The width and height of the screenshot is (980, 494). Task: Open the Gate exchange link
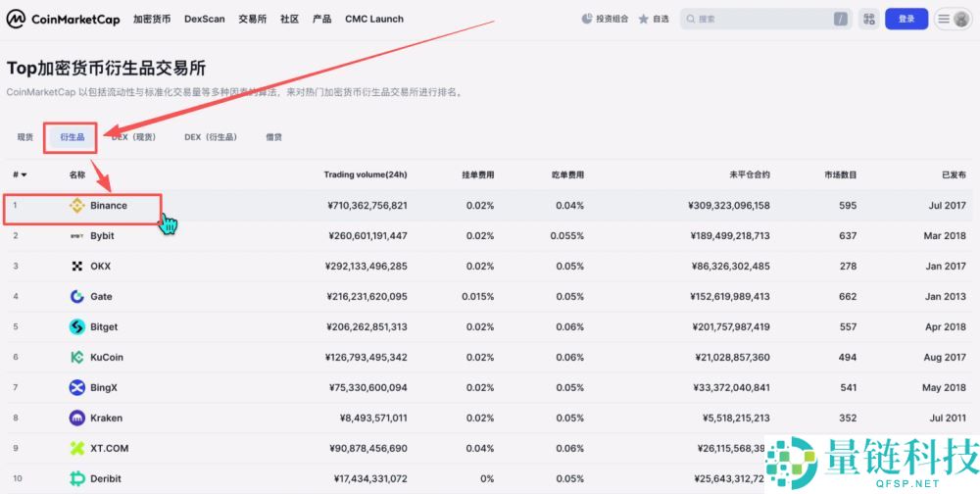point(101,296)
